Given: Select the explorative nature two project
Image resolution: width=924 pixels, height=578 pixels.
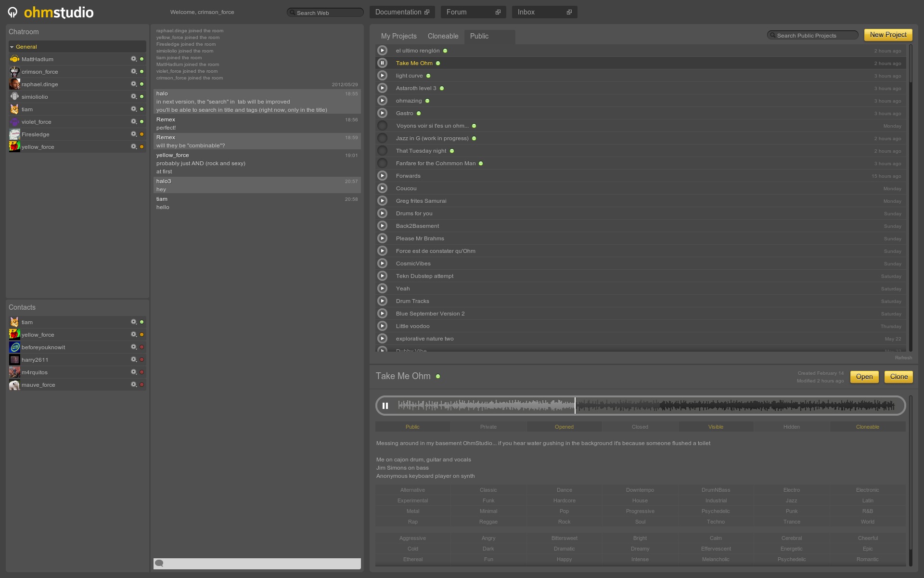Looking at the screenshot, I should coord(641,339).
